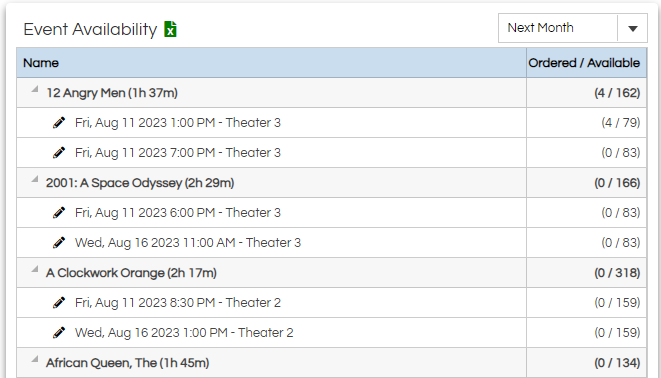661x378 pixels.
Task: Sort by Ordered / Available column header
Action: (586, 63)
